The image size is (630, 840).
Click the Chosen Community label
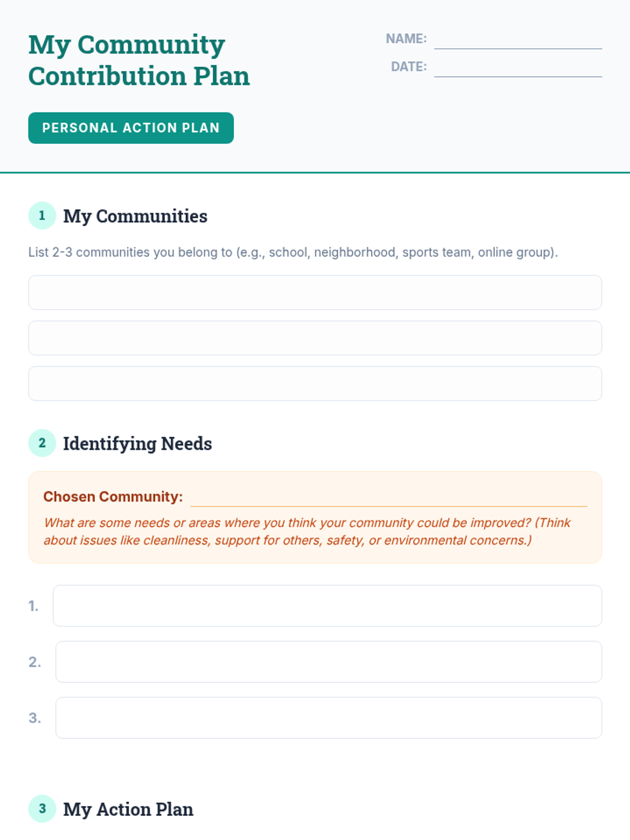[113, 497]
